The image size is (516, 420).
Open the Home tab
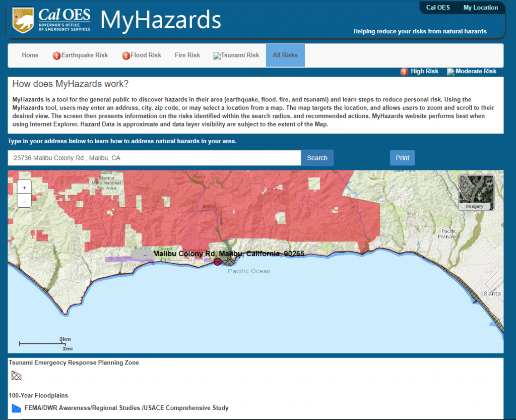[30, 55]
